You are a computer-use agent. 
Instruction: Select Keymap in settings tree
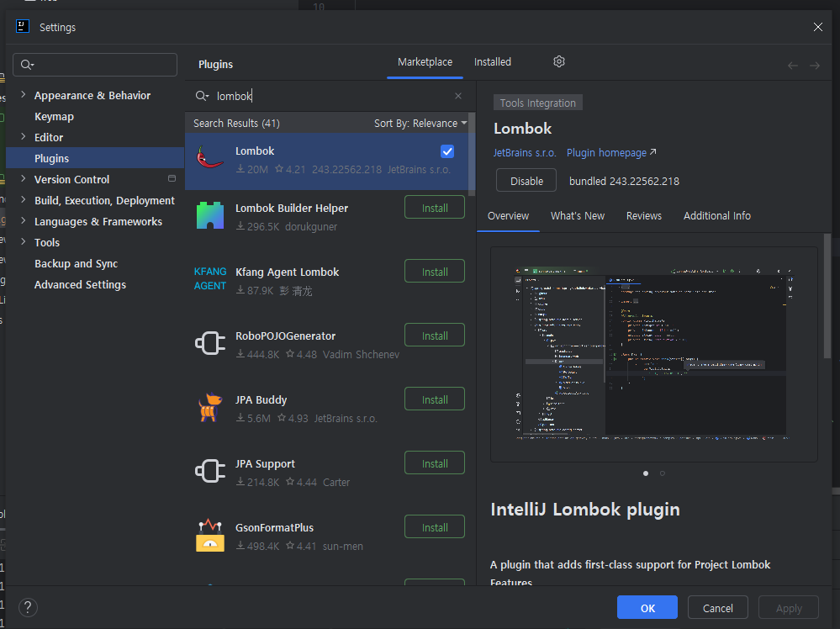(x=54, y=116)
